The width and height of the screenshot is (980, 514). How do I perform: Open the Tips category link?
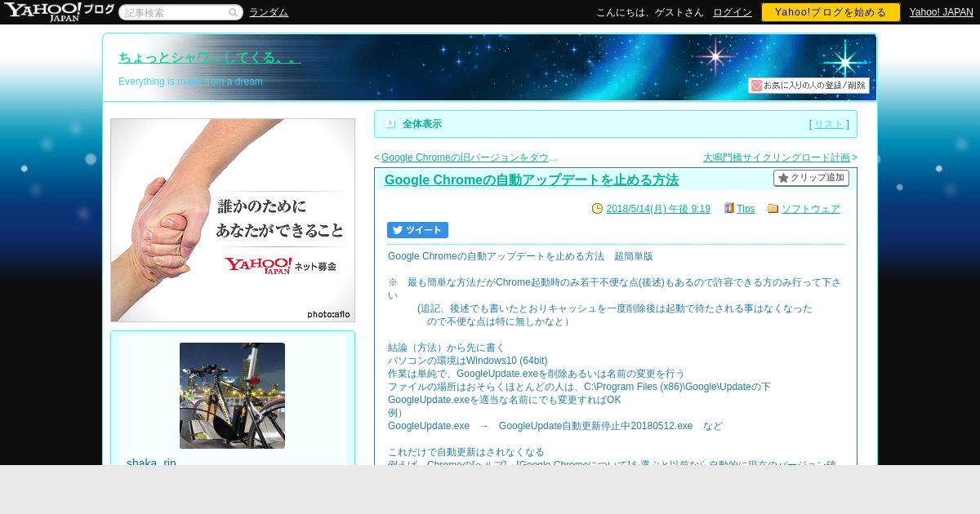tap(746, 209)
